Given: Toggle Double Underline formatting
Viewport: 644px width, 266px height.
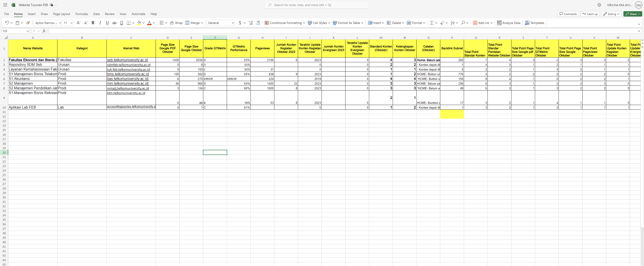Looking at the screenshot, I should pyautogui.click(x=122, y=23).
